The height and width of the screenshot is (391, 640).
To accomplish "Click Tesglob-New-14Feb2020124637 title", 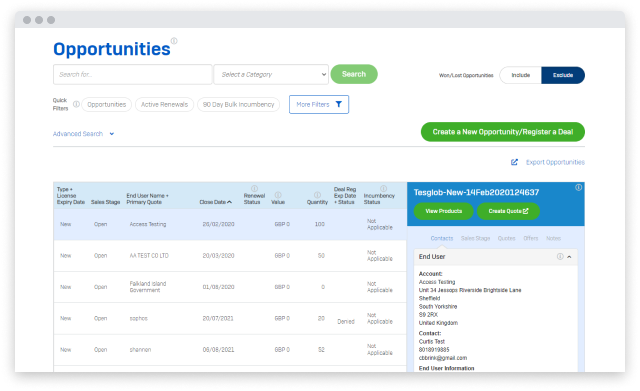I will (x=476, y=192).
